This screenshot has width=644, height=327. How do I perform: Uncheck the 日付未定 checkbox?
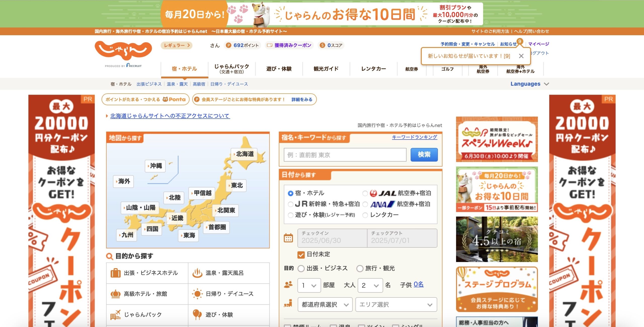point(301,255)
